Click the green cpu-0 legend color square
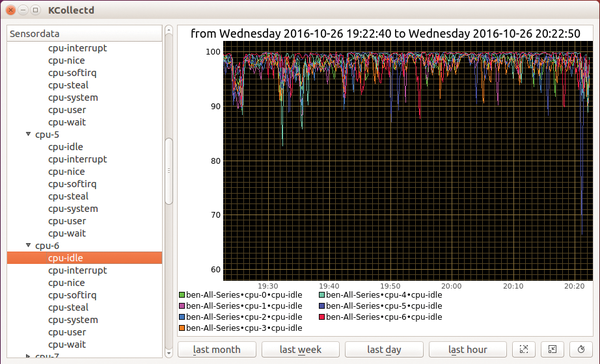 click(182, 295)
